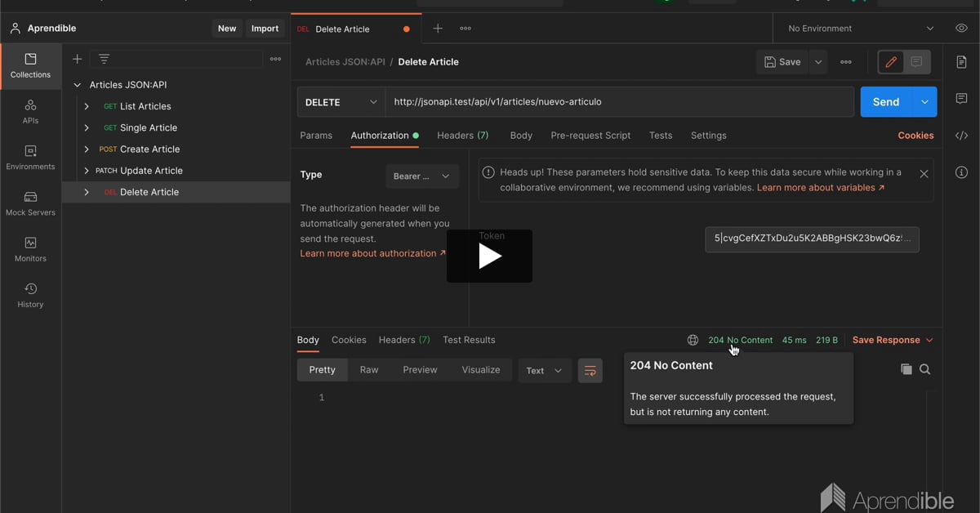Screen dimensions: 980x513
Task: Collapse the Articles JSON:API collection
Action: 78,85
